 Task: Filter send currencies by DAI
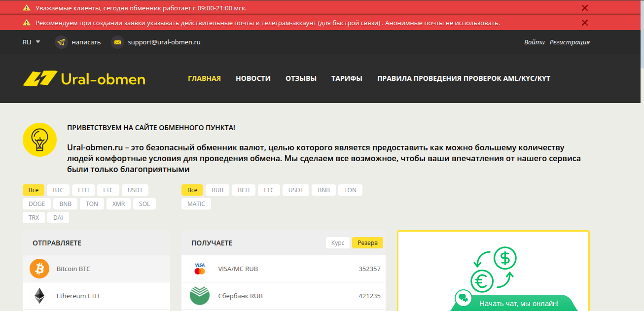[58, 218]
